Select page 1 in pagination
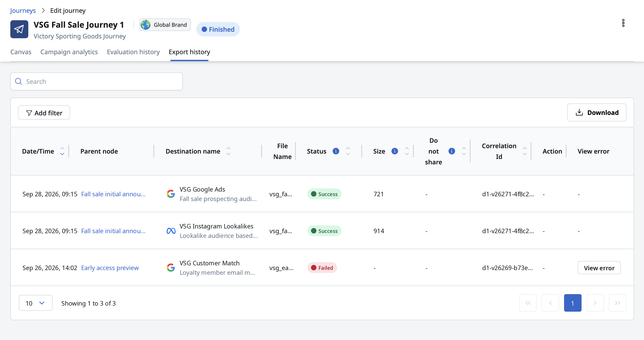This screenshot has width=644, height=340. click(x=573, y=303)
